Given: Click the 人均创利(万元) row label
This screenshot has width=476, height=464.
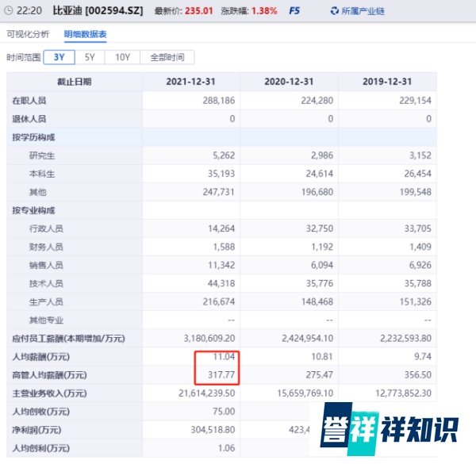Looking at the screenshot, I should (41, 448).
